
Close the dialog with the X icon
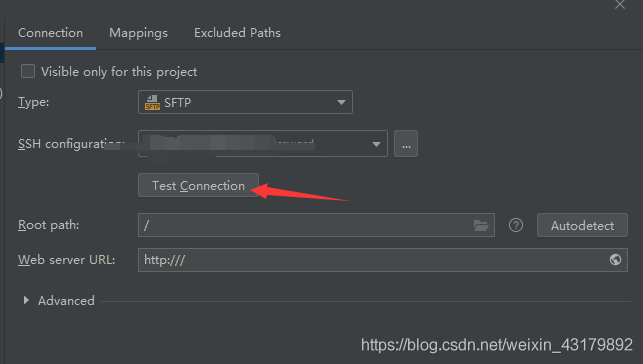(620, 5)
